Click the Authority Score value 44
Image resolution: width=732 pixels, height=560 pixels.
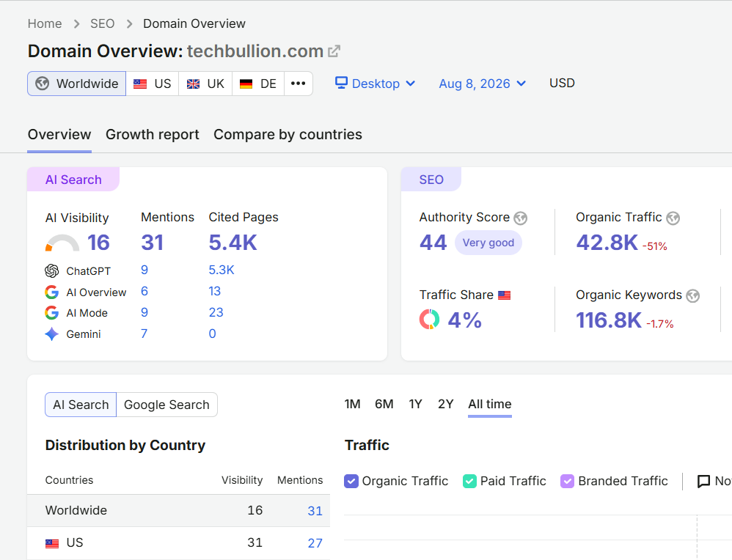(x=433, y=243)
